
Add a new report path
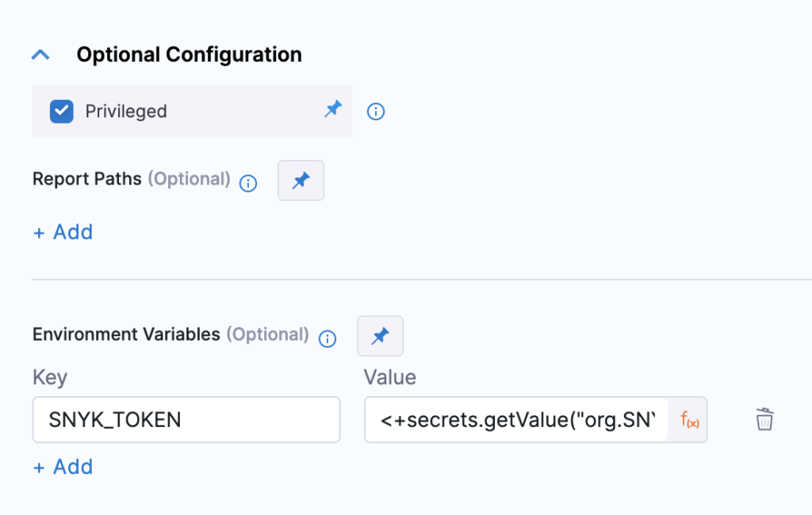[x=63, y=232]
